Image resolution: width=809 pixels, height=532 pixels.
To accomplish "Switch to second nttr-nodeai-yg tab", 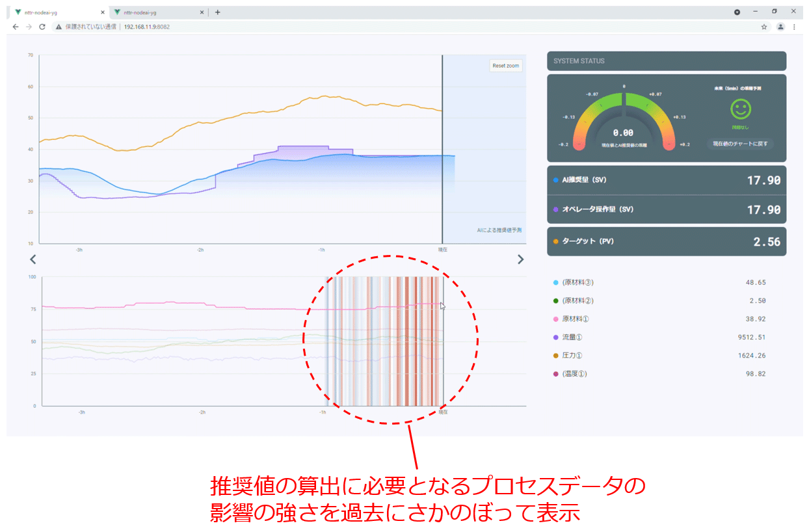I will tap(160, 12).
